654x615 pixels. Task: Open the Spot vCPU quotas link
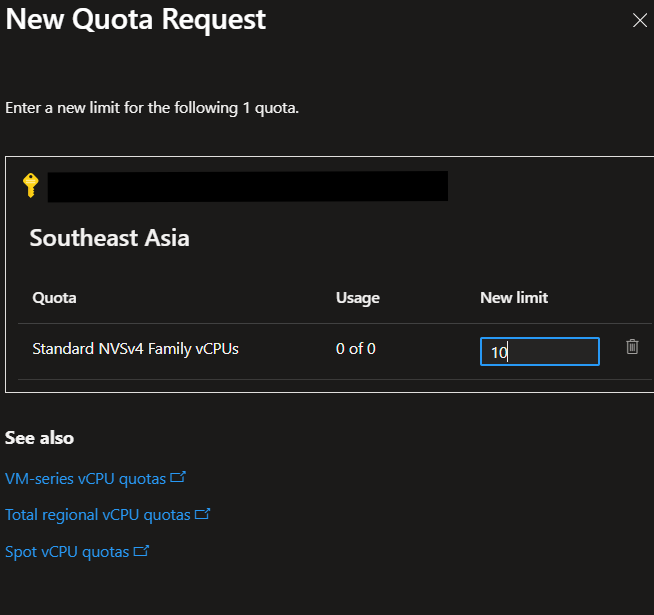coord(67,551)
